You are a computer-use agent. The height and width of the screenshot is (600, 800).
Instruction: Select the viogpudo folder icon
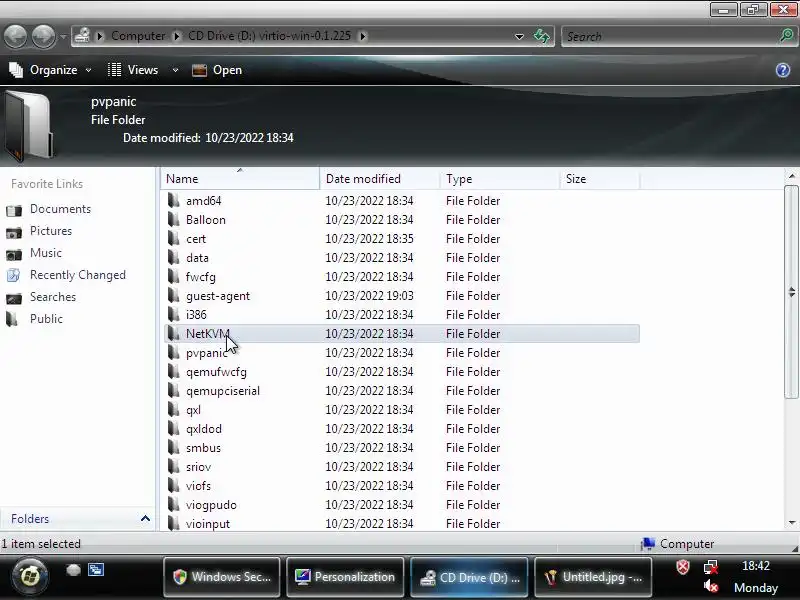click(174, 505)
